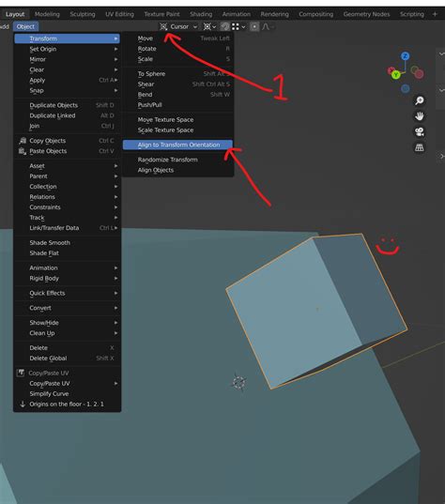Choose Shear transform
Image resolution: width=445 pixels, height=504 pixels.
[x=177, y=84]
